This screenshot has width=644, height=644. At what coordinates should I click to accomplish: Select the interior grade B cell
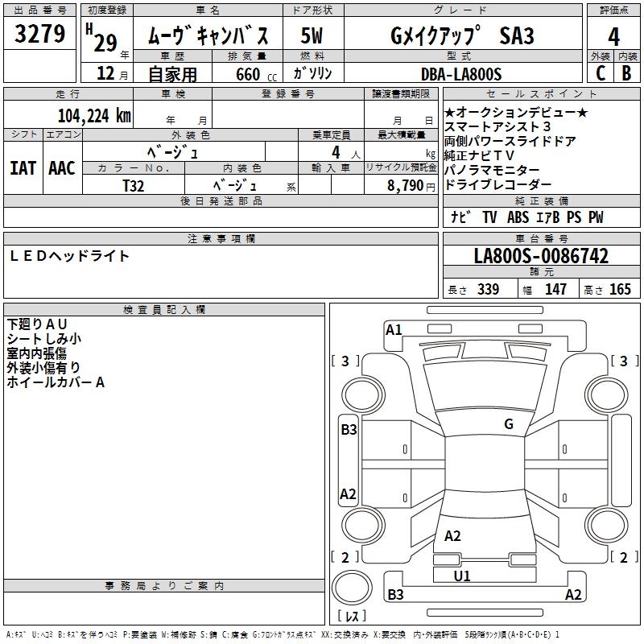pos(626,72)
